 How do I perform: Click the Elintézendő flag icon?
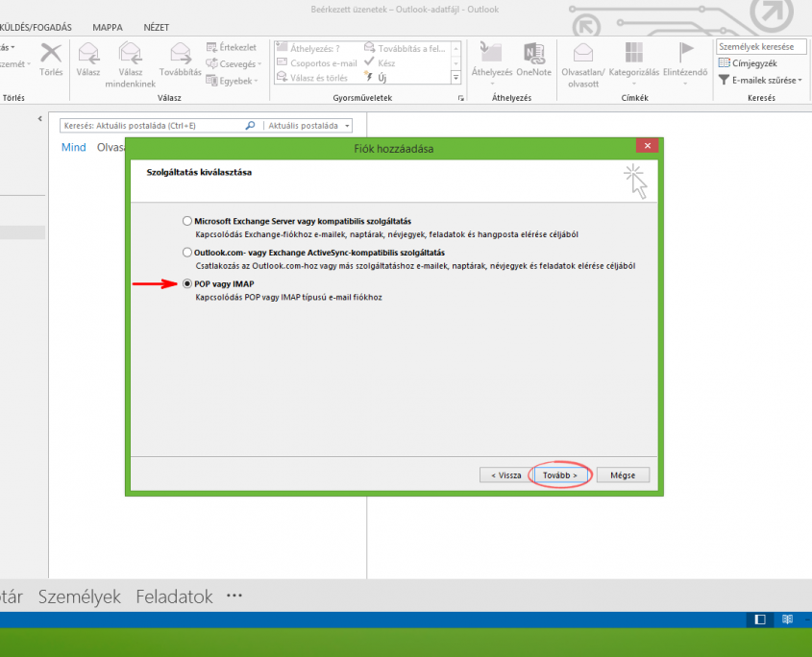coord(686,54)
